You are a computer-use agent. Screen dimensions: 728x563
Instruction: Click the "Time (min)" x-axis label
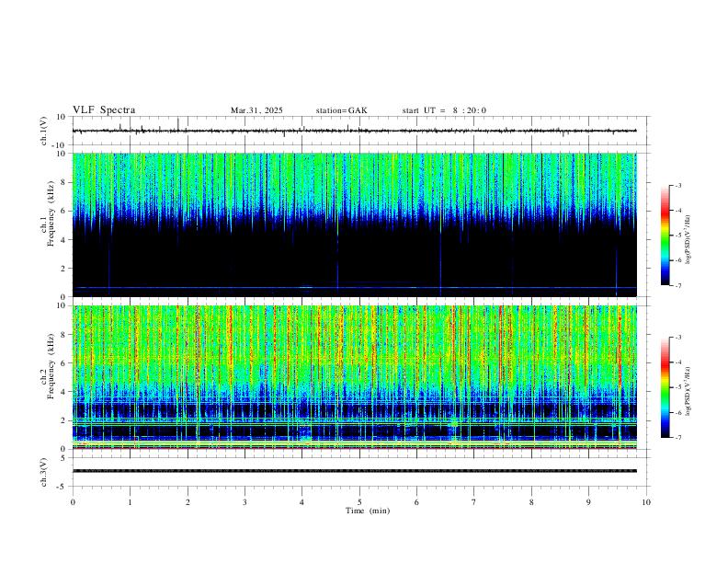click(368, 511)
